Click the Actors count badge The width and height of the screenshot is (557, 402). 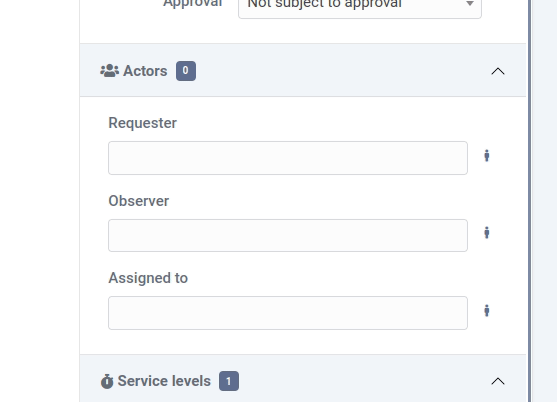coord(186,71)
